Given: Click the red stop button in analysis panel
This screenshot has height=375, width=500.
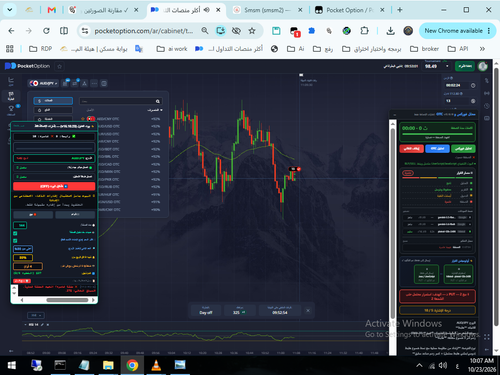Looking at the screenshot, I should pyautogui.click(x=411, y=148).
